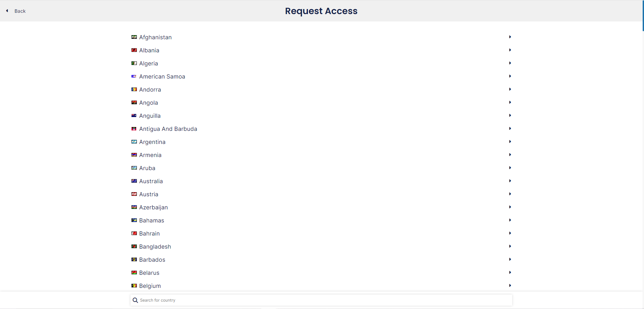This screenshot has width=644, height=309.
Task: Click the Belgium flag icon
Action: point(134,286)
